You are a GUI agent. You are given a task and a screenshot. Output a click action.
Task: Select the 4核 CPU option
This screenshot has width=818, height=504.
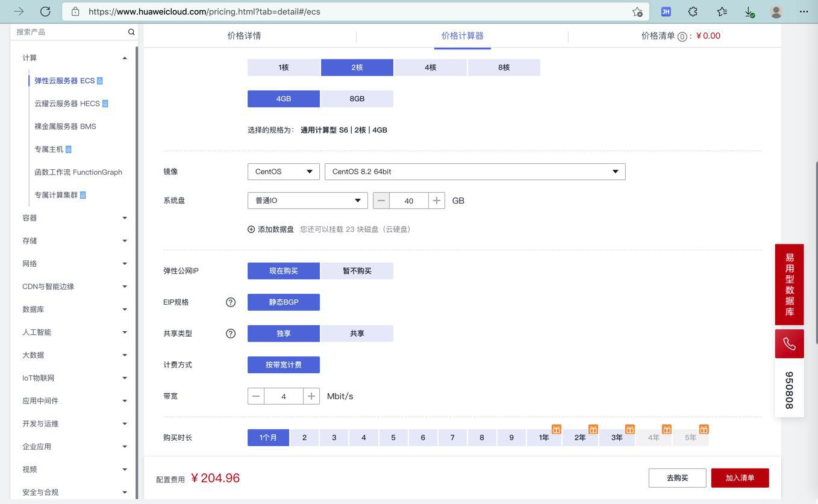(431, 67)
